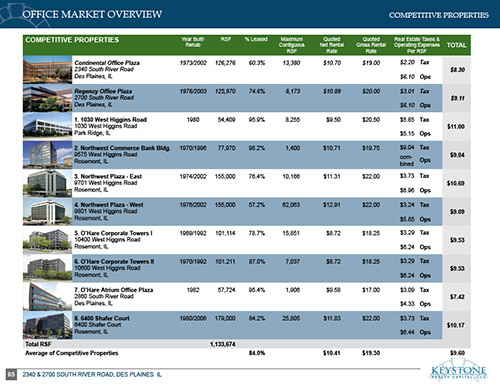Click the '2340 South River Road' address line
Screen dimensions: 500x386
(104, 69)
